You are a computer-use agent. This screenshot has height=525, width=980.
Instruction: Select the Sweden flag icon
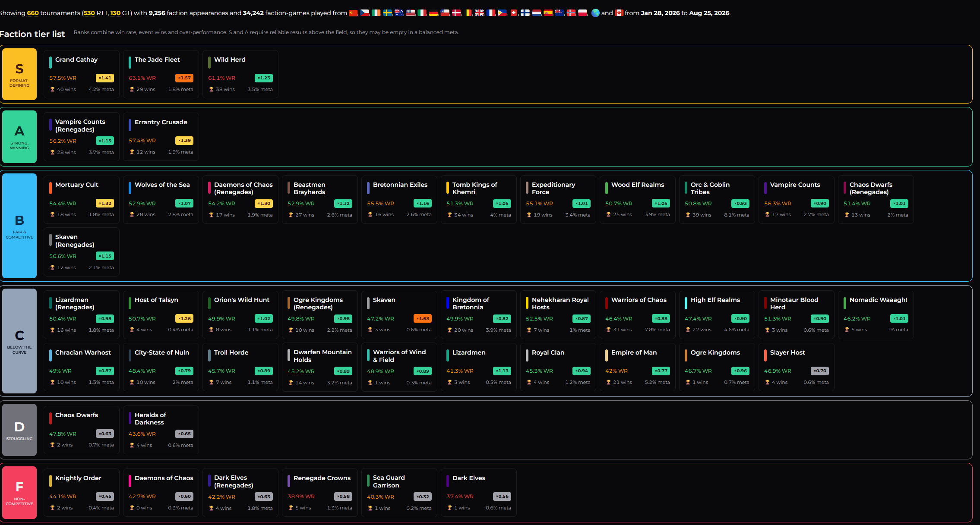[x=388, y=13]
